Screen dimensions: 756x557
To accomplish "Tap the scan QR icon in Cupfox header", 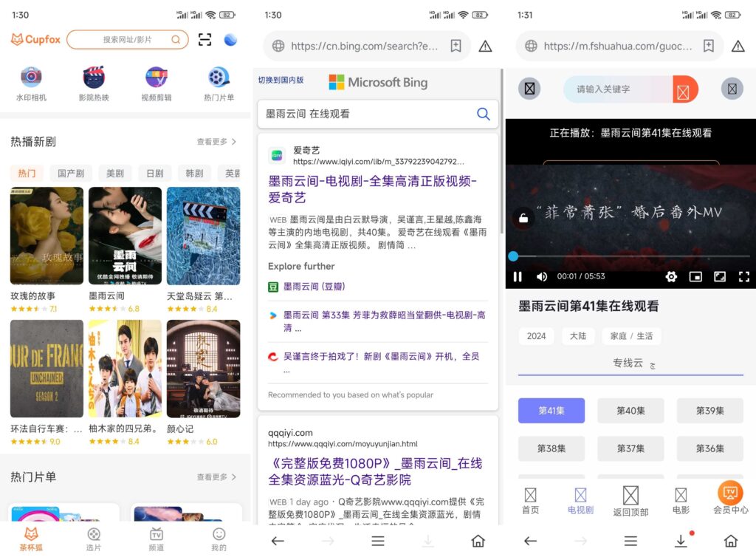I will 205,40.
